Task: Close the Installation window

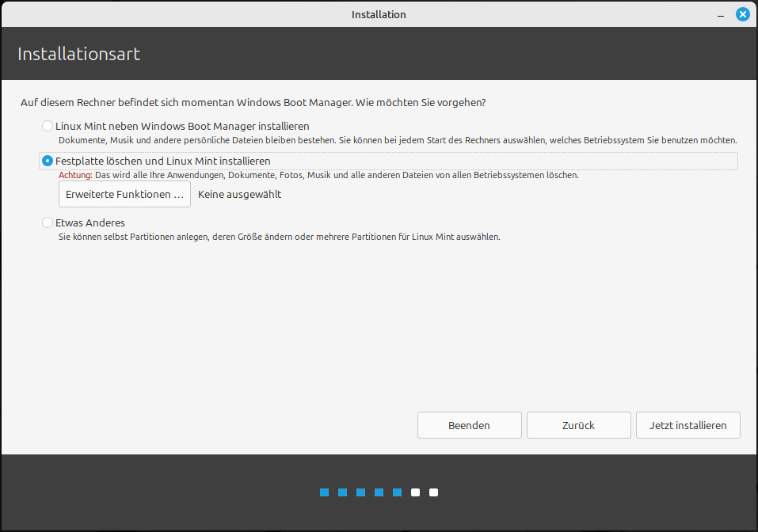Action: tap(742, 14)
